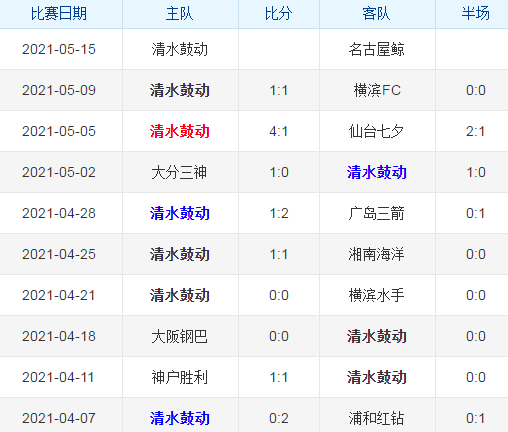Select 神户胜利 team link
Viewport: 508px width, 432px height.
[x=179, y=377]
